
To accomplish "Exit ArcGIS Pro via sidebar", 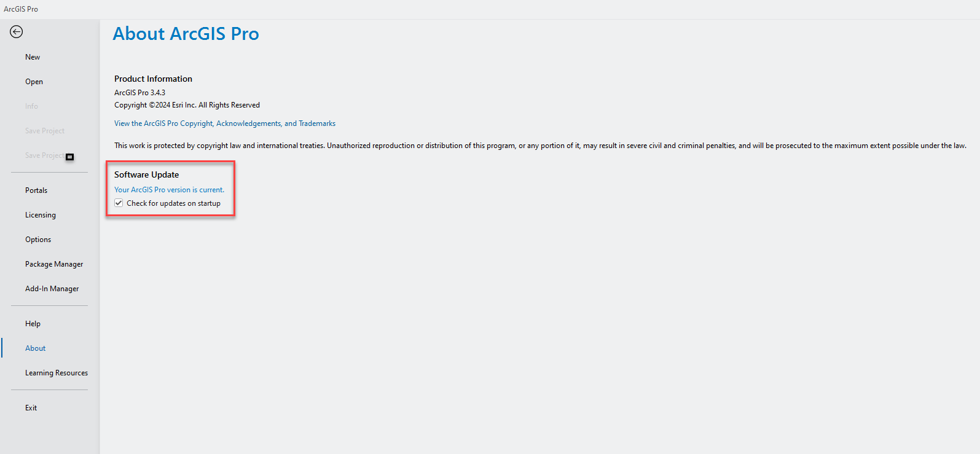I will click(x=31, y=408).
